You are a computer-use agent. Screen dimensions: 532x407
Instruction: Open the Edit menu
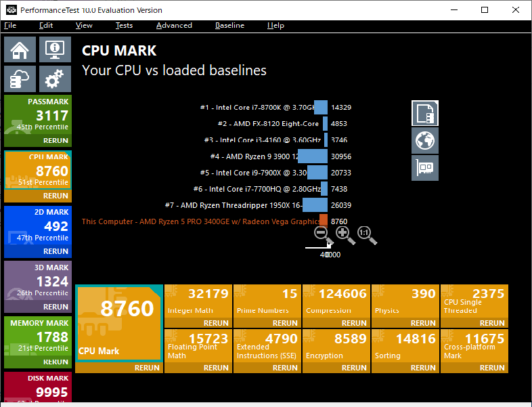[46, 26]
